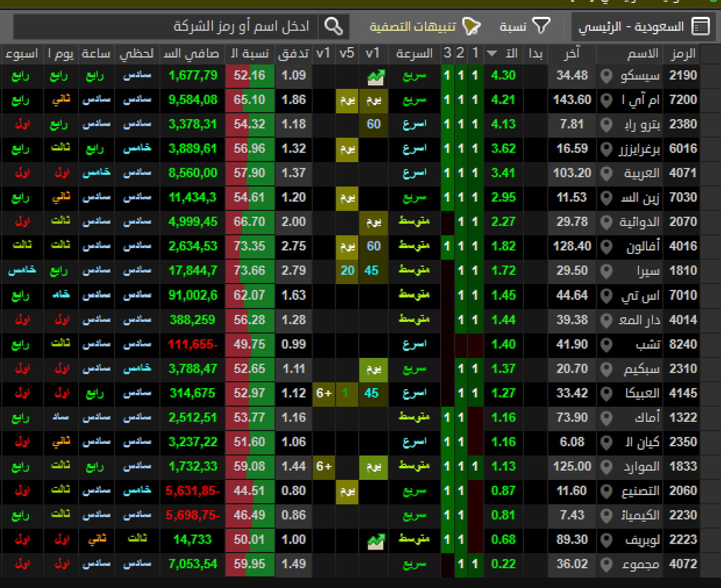Click the green chart-up icon in سيسكو row
The image size is (721, 588).
pyautogui.click(x=376, y=76)
